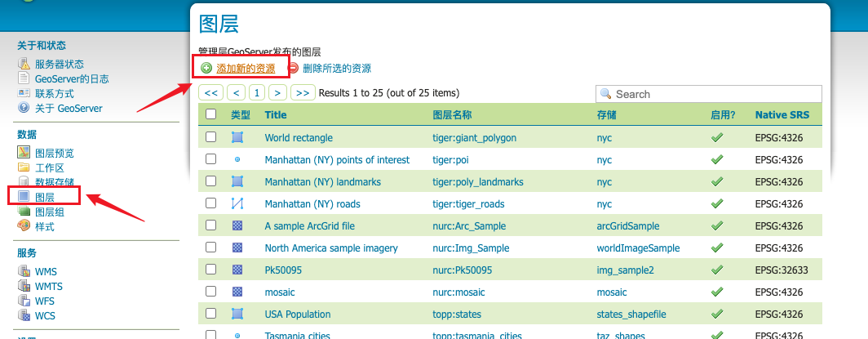Select page 1 in pagination

click(258, 92)
